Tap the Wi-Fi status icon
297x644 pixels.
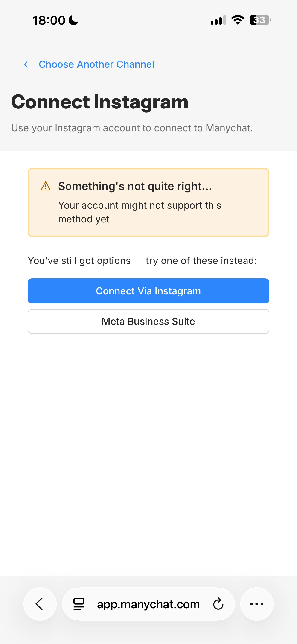click(x=238, y=20)
